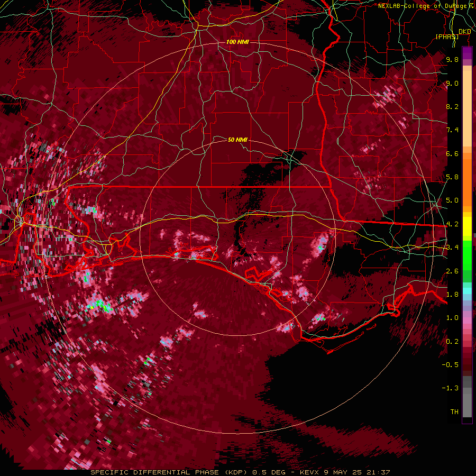
Task: Click the 2.6 value on color scale
Action: [452, 271]
